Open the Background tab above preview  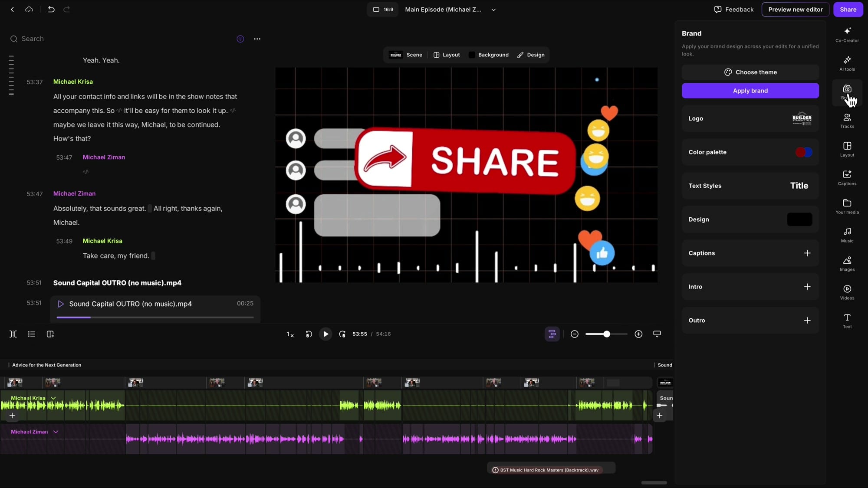point(489,55)
